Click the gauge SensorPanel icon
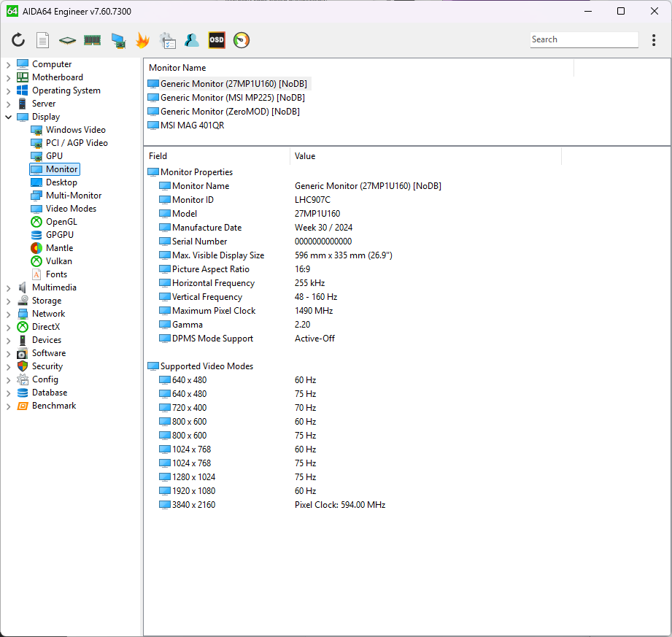Screen dimensions: 672x637 [242, 40]
